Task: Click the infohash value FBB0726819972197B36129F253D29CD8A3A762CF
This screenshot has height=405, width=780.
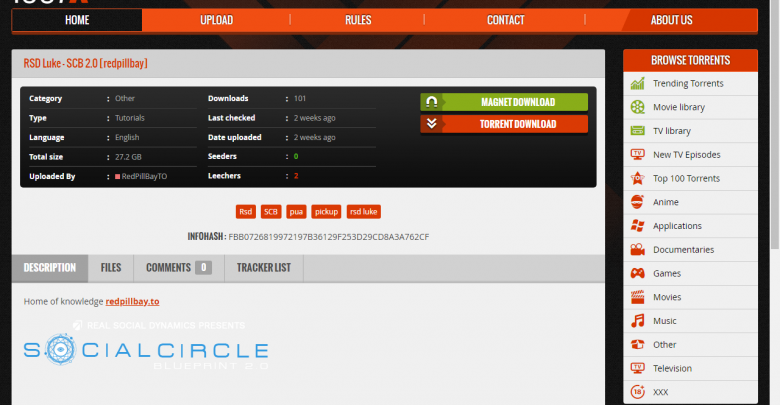Action: click(328, 237)
